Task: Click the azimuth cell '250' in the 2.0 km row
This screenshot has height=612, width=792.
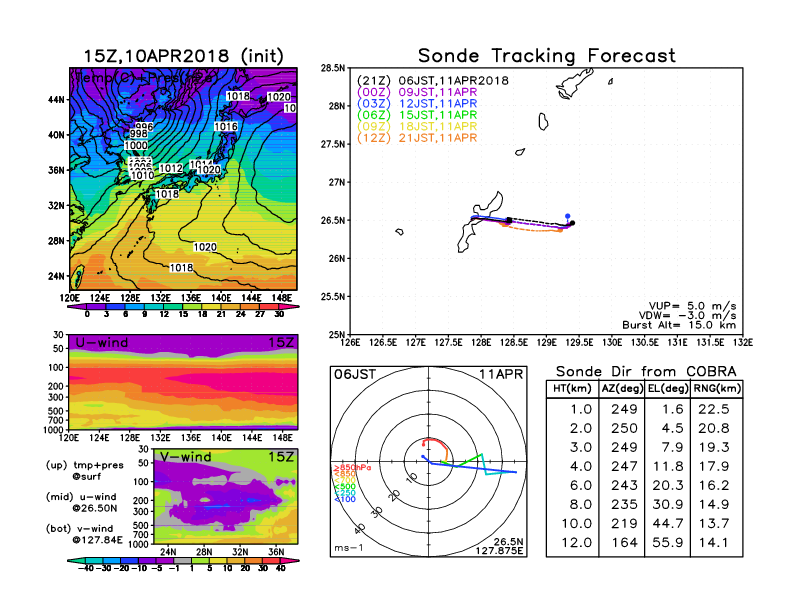Action: tap(624, 428)
